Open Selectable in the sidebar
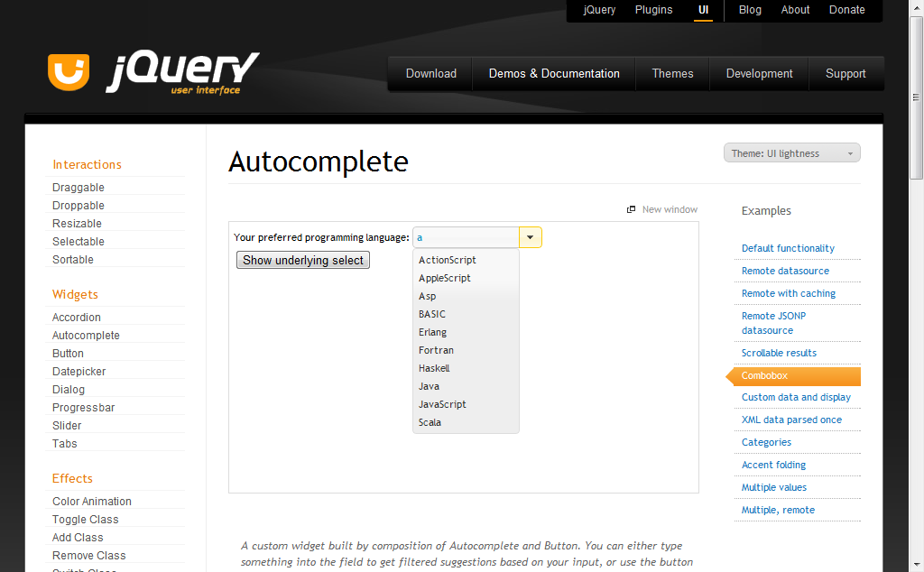Viewport: 924px width, 572px height. (79, 242)
